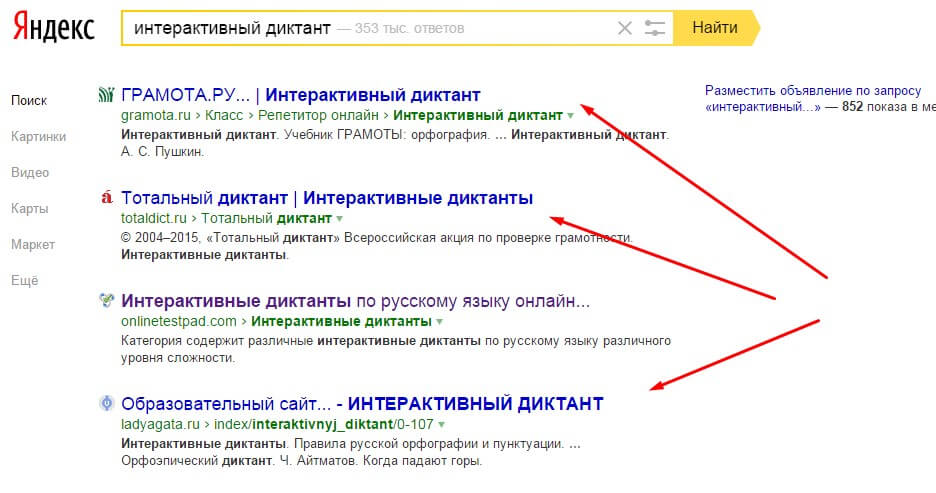Click the ГРАМОТА.РУ result favicon
Viewport: 936px width, 493px height.
106,94
